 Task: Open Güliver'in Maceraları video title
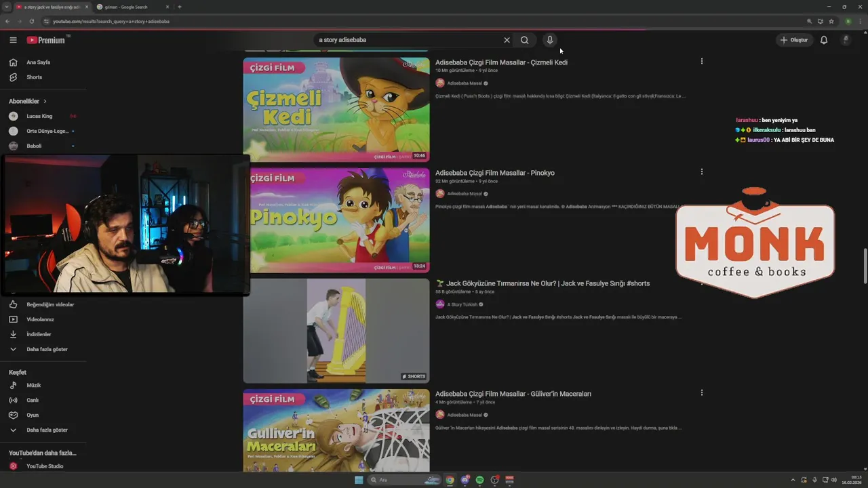tap(513, 394)
